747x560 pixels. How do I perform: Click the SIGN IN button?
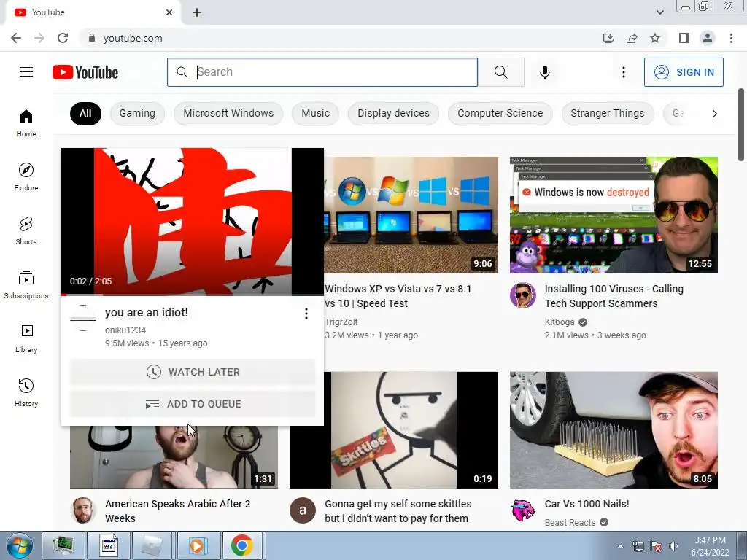[x=684, y=72]
